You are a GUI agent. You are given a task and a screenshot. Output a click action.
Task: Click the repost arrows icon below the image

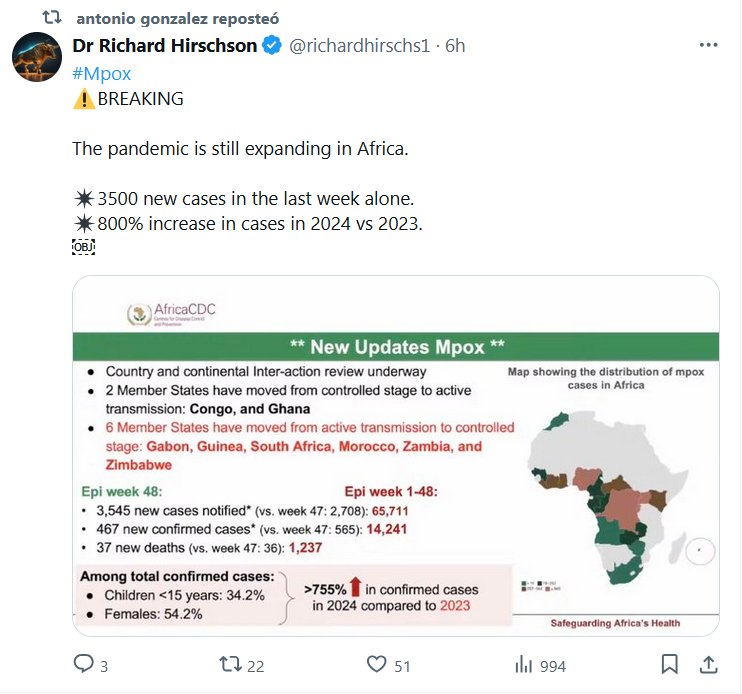click(x=231, y=665)
